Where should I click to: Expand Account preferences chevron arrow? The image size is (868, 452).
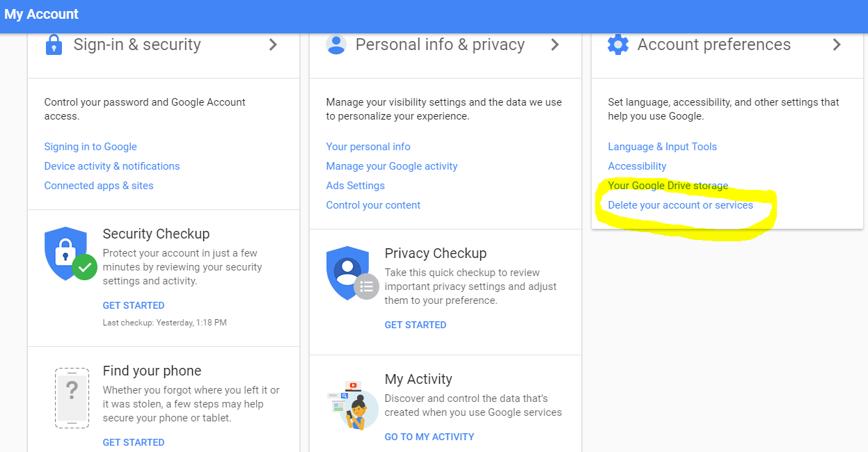tap(837, 45)
